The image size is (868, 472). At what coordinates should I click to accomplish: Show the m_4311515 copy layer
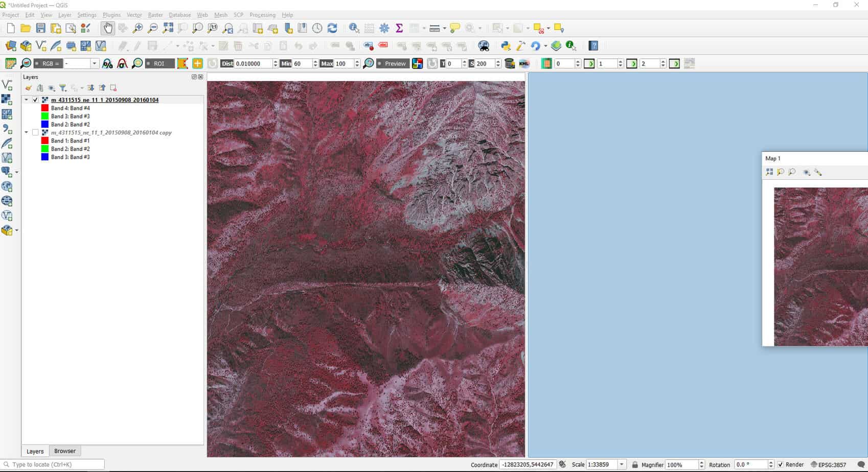35,132
